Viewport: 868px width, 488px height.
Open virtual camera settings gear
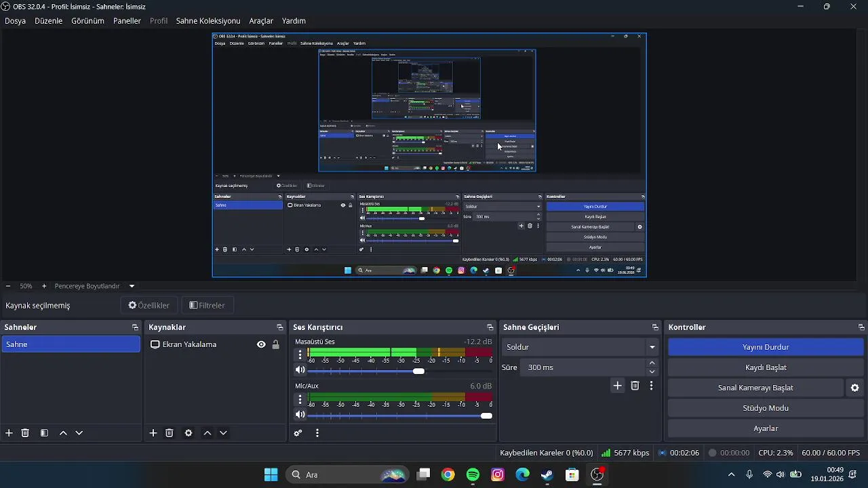pyautogui.click(x=855, y=388)
